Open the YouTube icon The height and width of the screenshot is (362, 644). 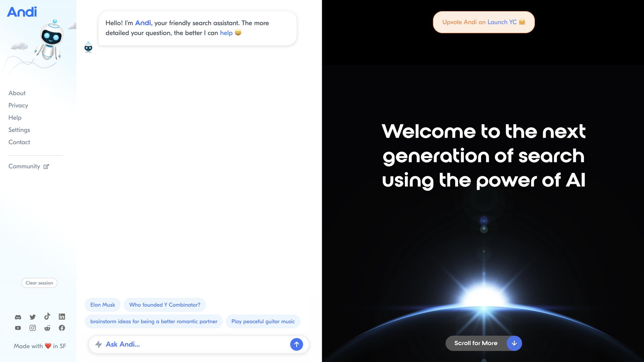point(18,328)
